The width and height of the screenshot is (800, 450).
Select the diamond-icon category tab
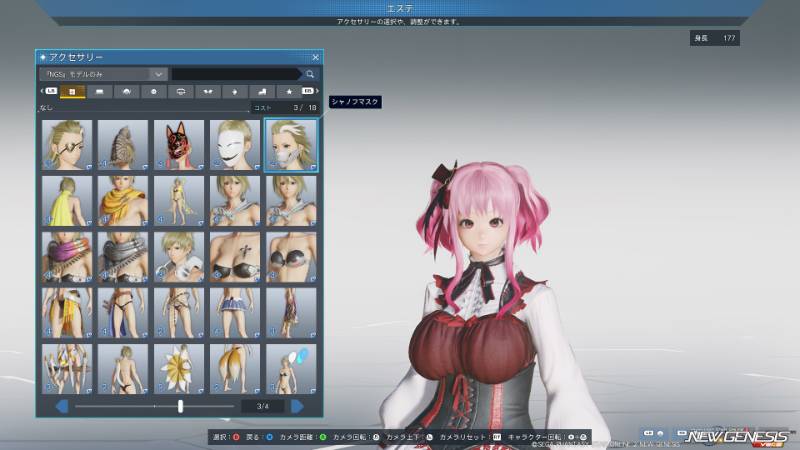pos(235,92)
